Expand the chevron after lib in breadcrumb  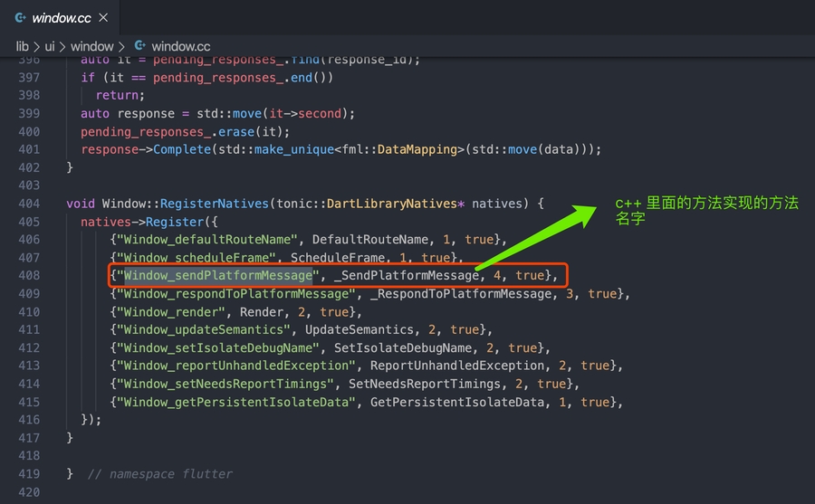coord(36,46)
